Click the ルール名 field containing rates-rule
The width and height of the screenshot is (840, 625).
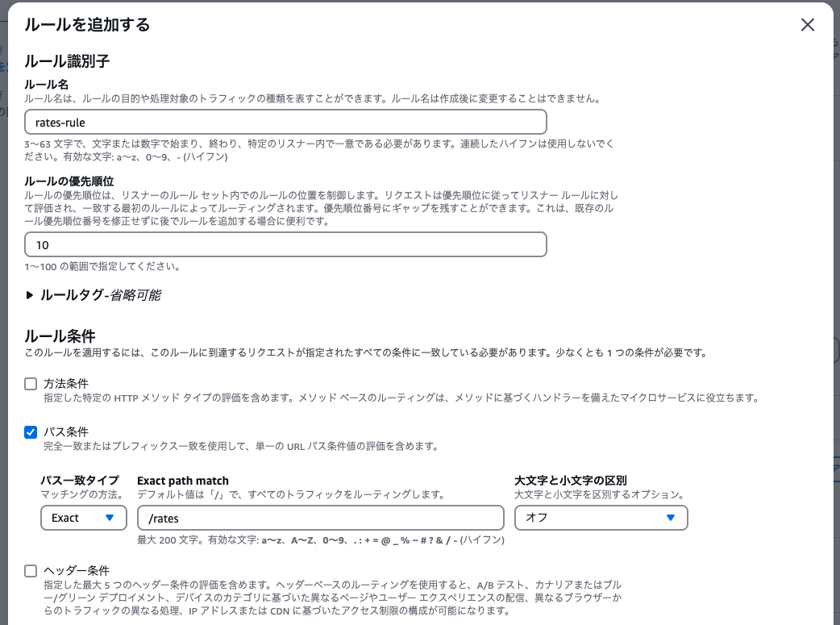285,123
